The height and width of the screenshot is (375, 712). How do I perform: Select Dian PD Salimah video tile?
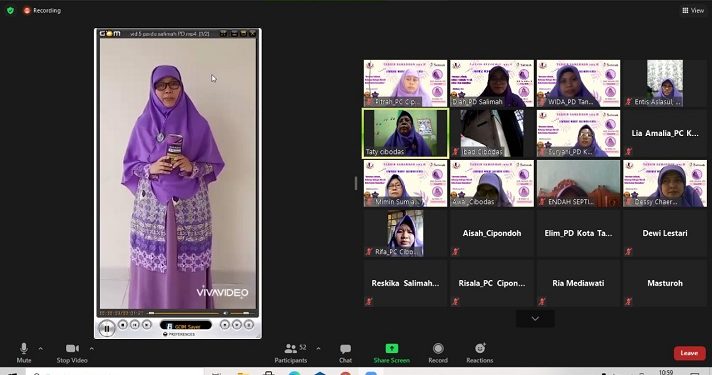[x=492, y=83]
